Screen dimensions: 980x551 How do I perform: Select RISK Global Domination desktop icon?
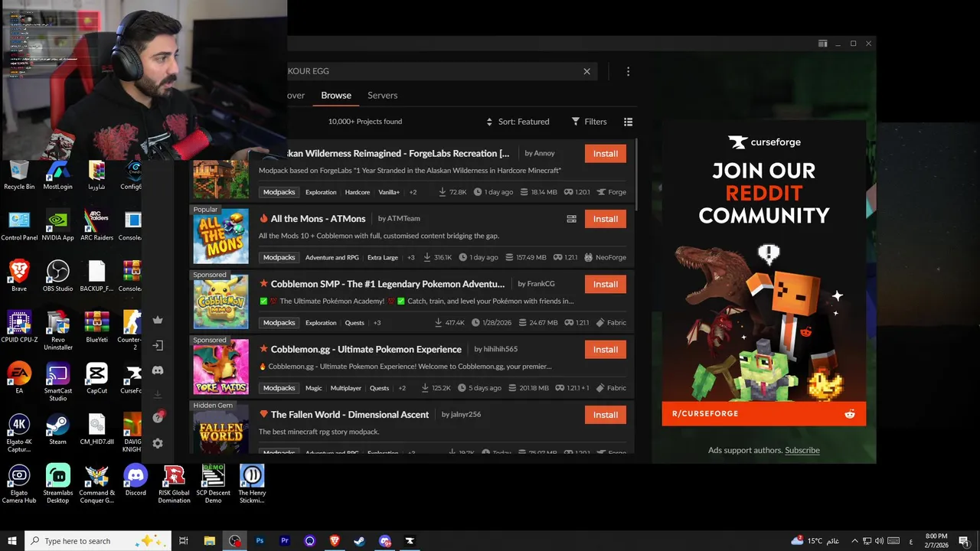pos(174,484)
